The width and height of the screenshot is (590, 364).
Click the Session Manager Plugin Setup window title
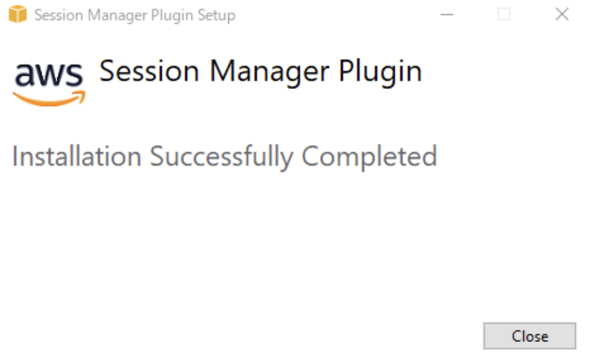coord(134,15)
